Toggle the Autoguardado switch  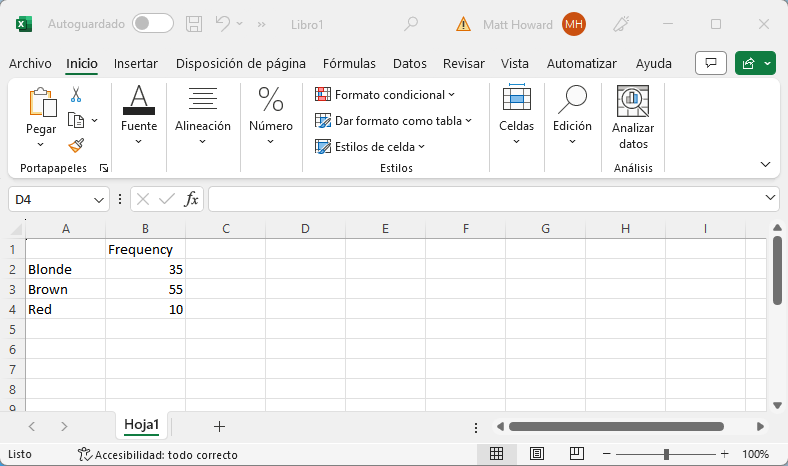pos(152,23)
